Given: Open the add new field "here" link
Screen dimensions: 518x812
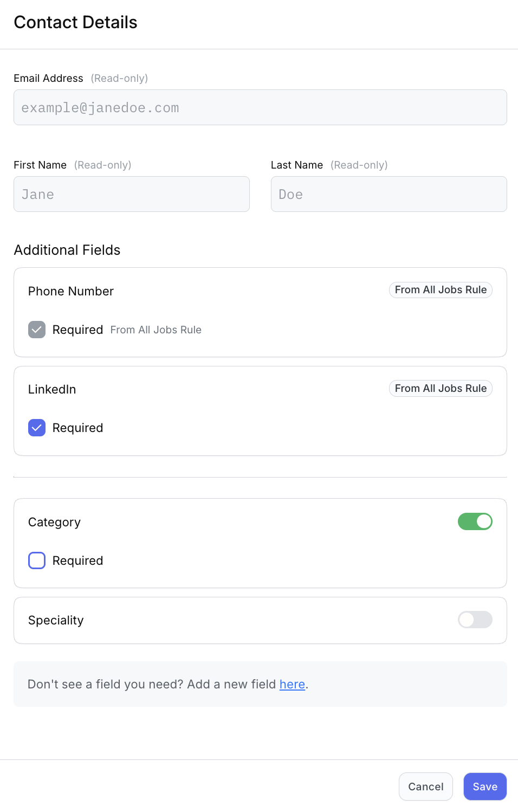Looking at the screenshot, I should 292,684.
